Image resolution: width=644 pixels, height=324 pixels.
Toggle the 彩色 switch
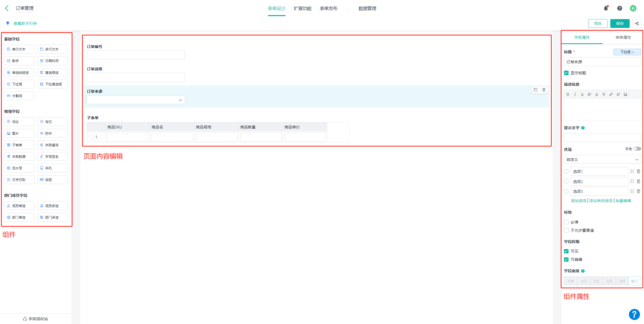tap(637, 149)
